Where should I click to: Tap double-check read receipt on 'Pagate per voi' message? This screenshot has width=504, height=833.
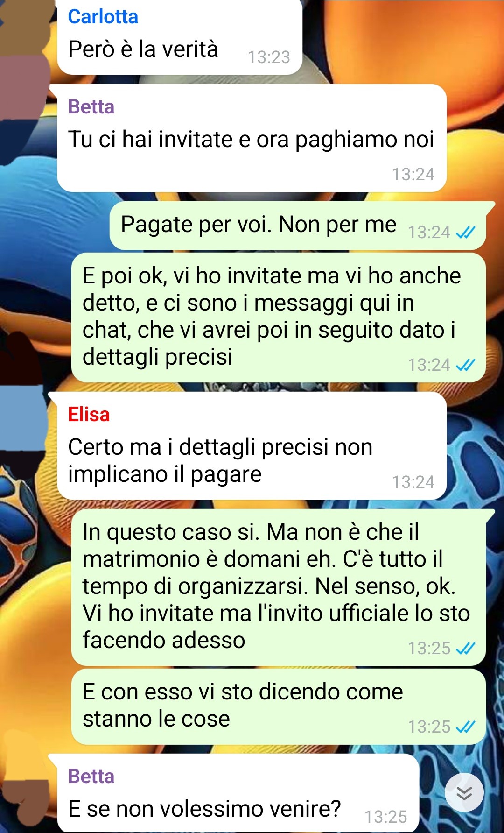465,232
